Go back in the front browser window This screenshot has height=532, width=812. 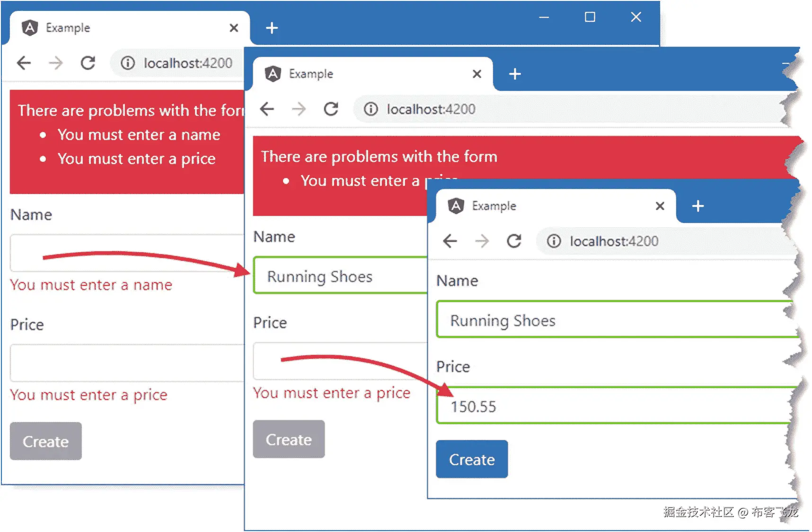450,241
